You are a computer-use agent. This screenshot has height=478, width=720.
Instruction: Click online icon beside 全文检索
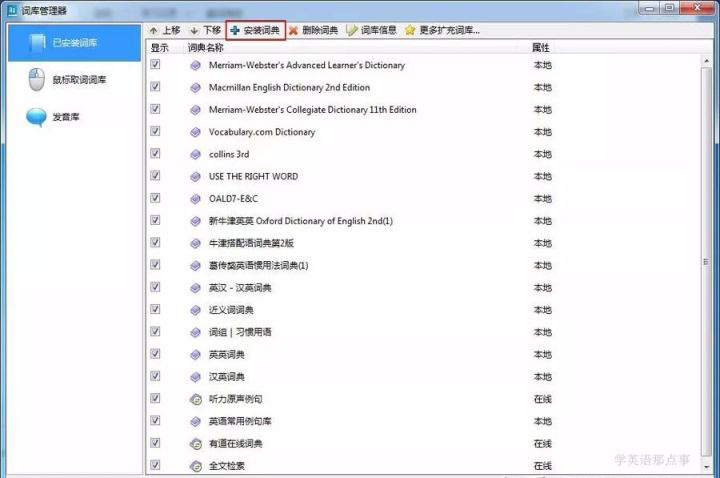click(x=196, y=467)
